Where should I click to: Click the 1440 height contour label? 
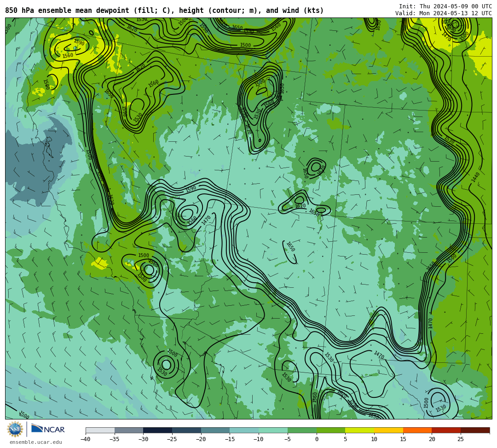click(x=475, y=177)
